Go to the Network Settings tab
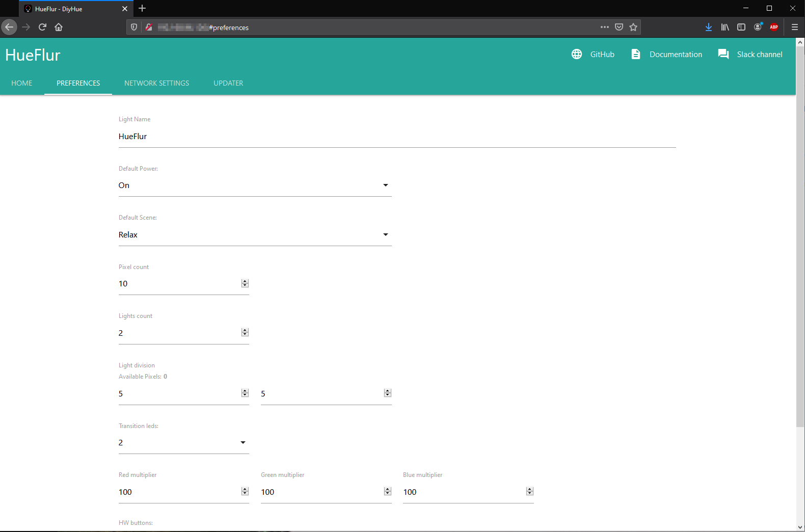This screenshot has width=805, height=532. tap(157, 83)
